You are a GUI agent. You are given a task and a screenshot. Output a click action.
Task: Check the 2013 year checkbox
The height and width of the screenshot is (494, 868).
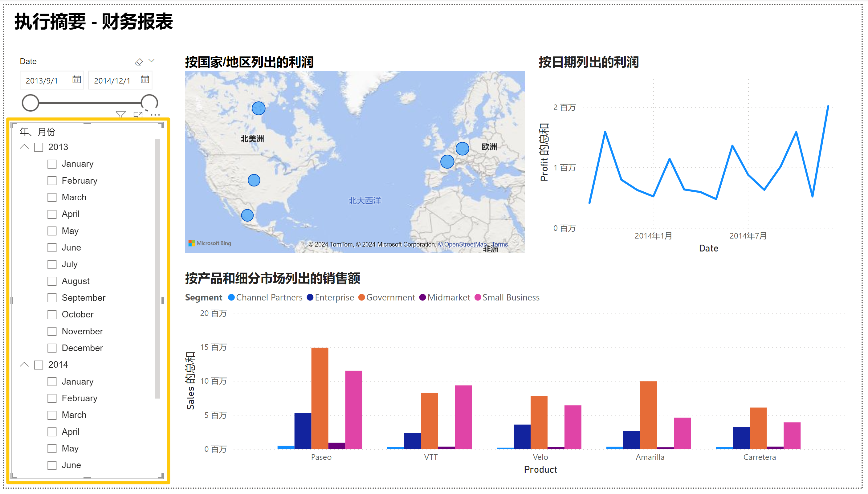(x=39, y=147)
